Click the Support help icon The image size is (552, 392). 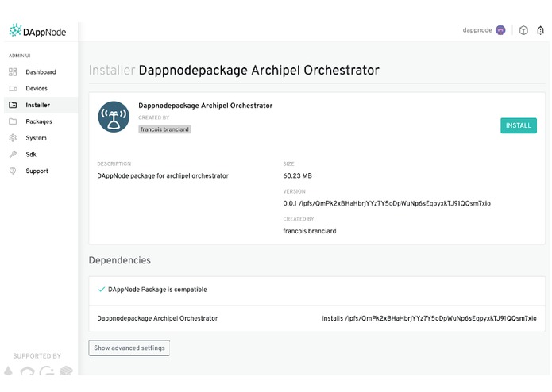13,171
